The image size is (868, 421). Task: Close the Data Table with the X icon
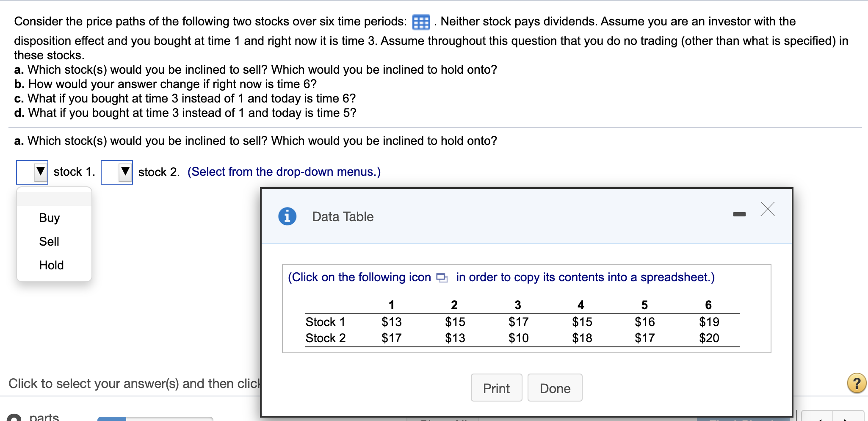(x=768, y=209)
